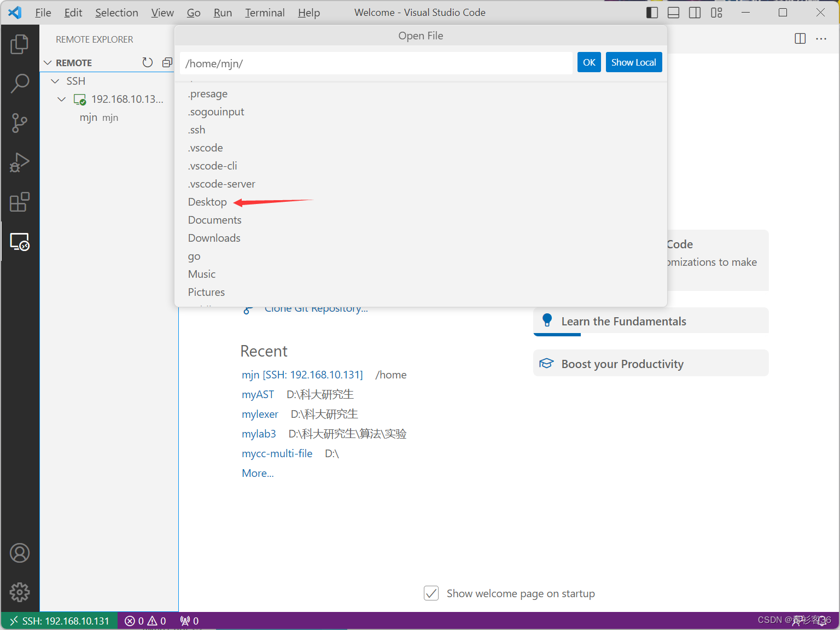Screen dimensions: 840x630
Task: Open the Selection menu
Action: (116, 13)
